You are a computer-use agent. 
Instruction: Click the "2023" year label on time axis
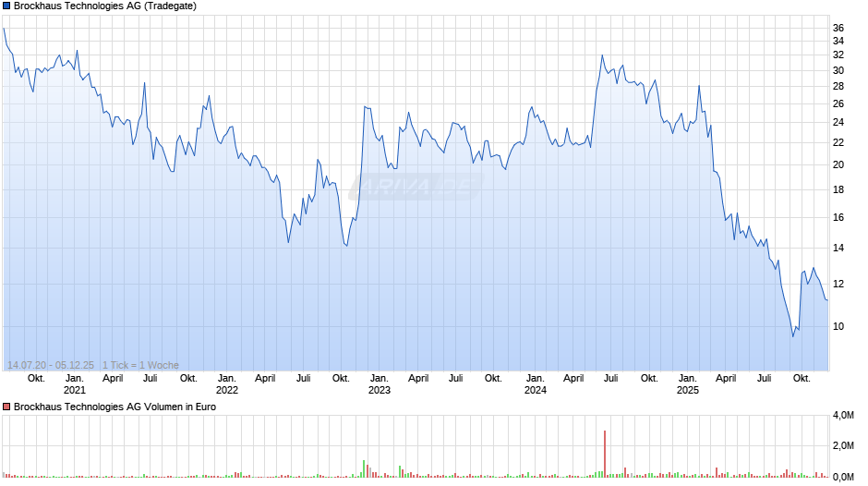coord(380,390)
